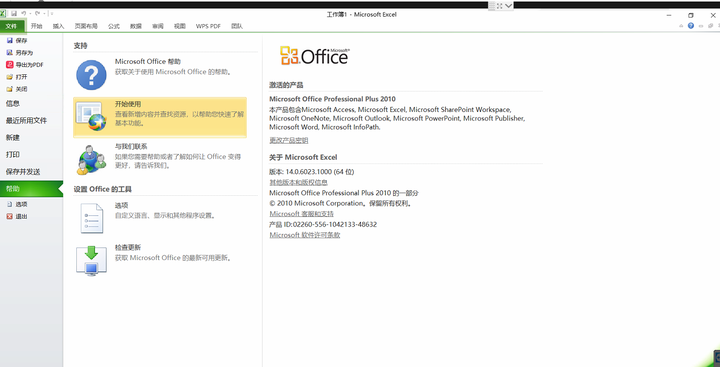This screenshot has width=720, height=367.
Task: Click the product ID 02260-556-1042133-48632 text
Action: [335, 225]
